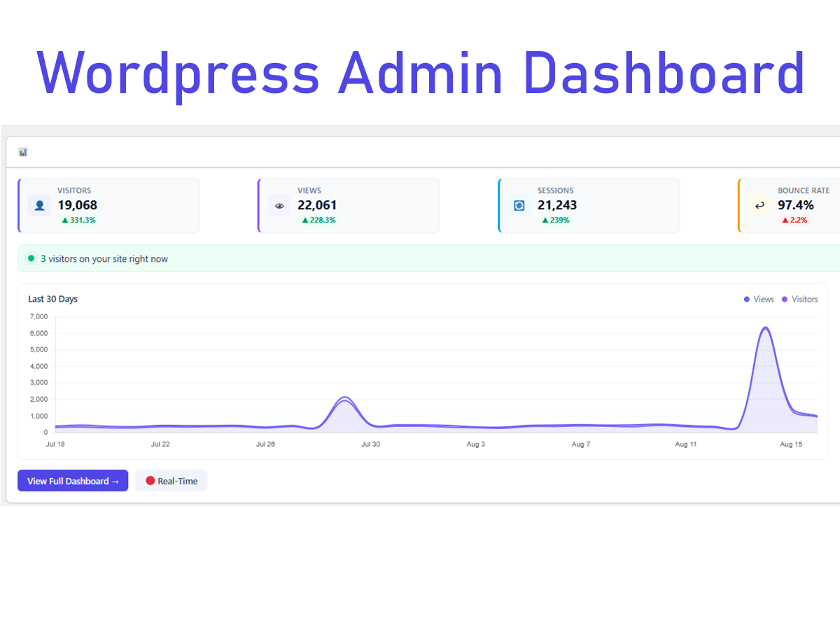
Task: Click the red Real-Time record dot
Action: point(150,481)
